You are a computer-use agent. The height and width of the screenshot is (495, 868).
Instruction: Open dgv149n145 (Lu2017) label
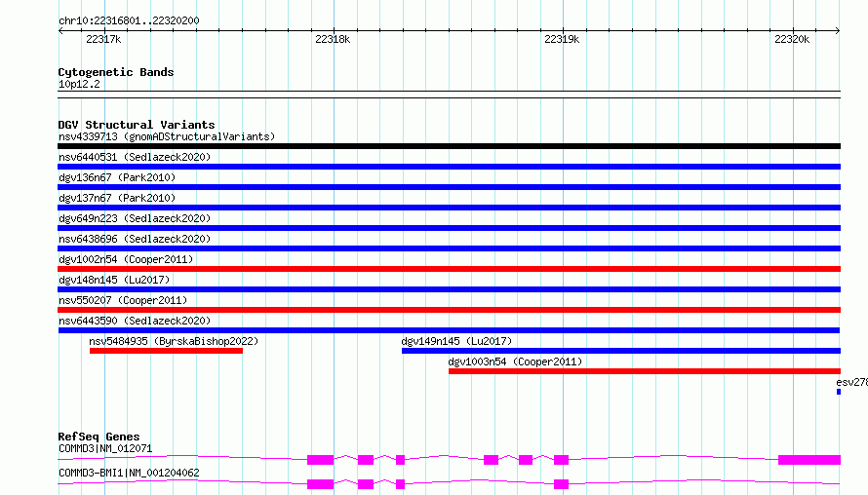tap(456, 341)
